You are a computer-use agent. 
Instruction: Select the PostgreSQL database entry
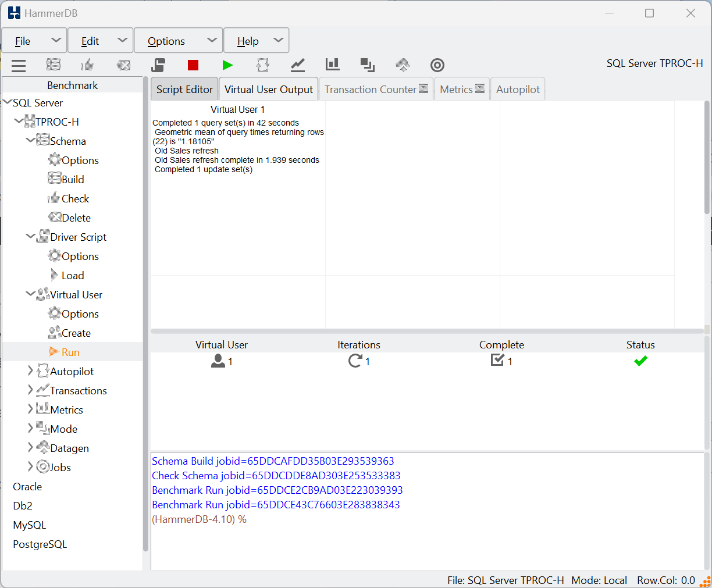point(40,544)
